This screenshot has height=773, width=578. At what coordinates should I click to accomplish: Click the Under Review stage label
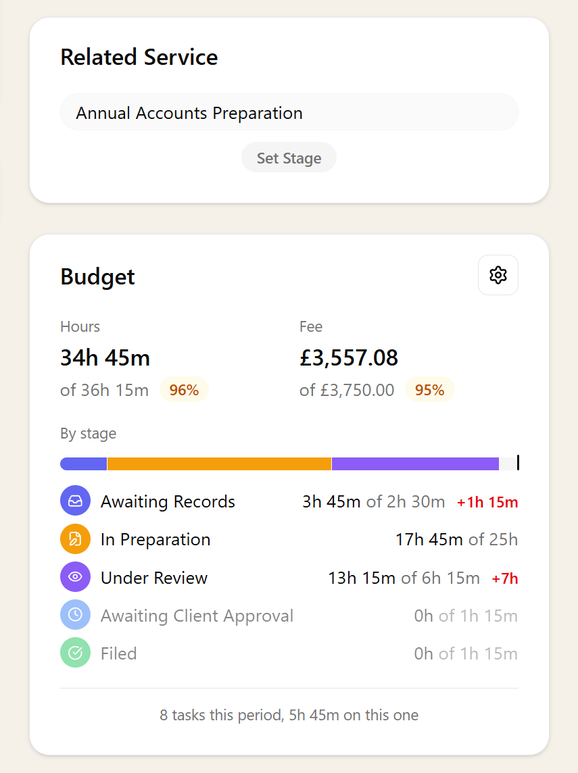pyautogui.click(x=154, y=577)
